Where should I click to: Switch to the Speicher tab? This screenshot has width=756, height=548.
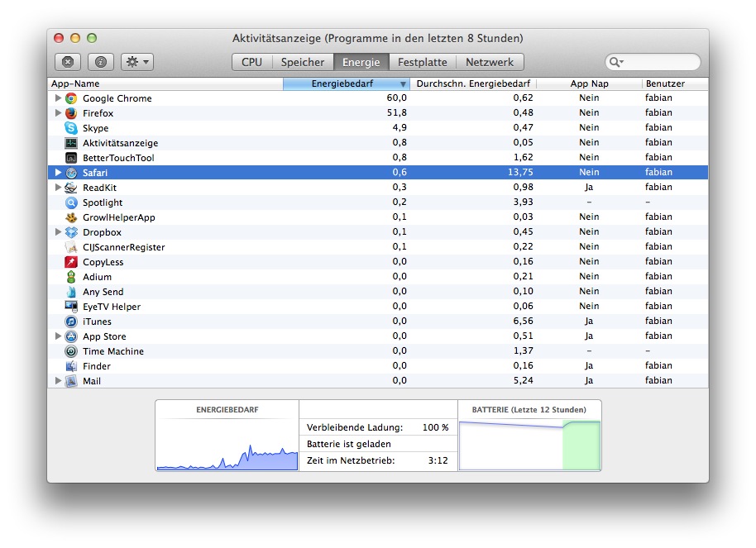click(x=302, y=62)
